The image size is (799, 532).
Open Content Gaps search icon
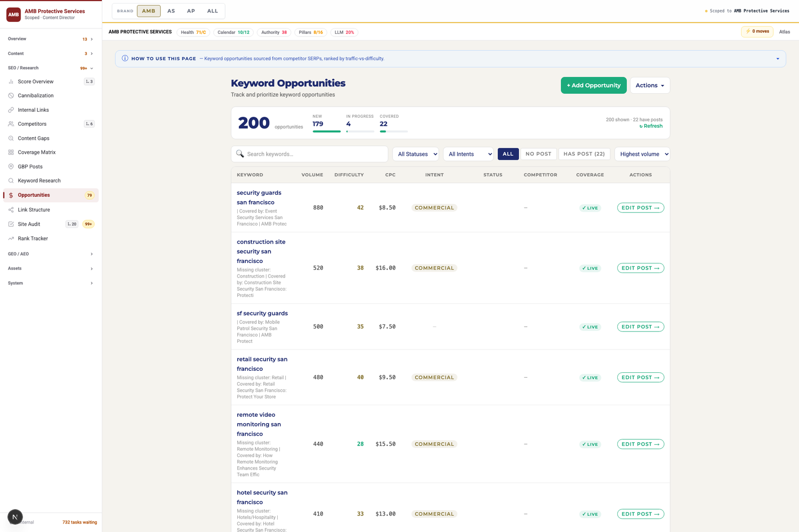[11, 138]
